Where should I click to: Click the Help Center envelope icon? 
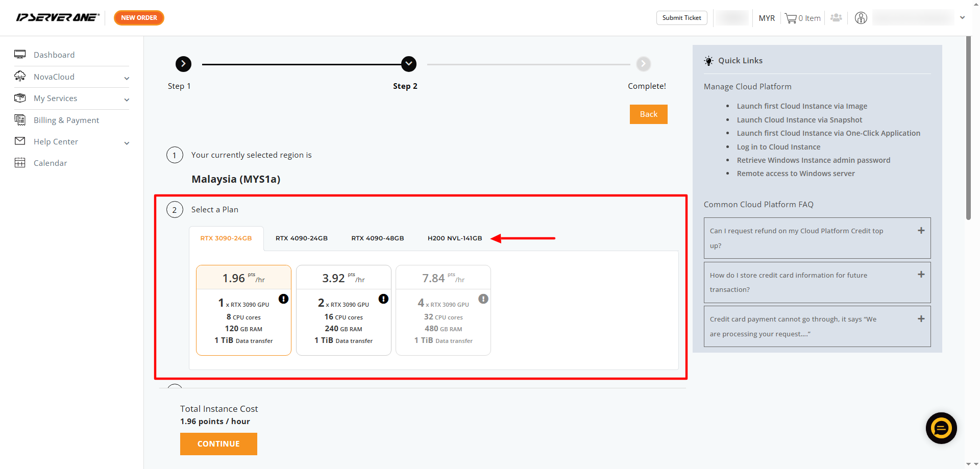(20, 141)
